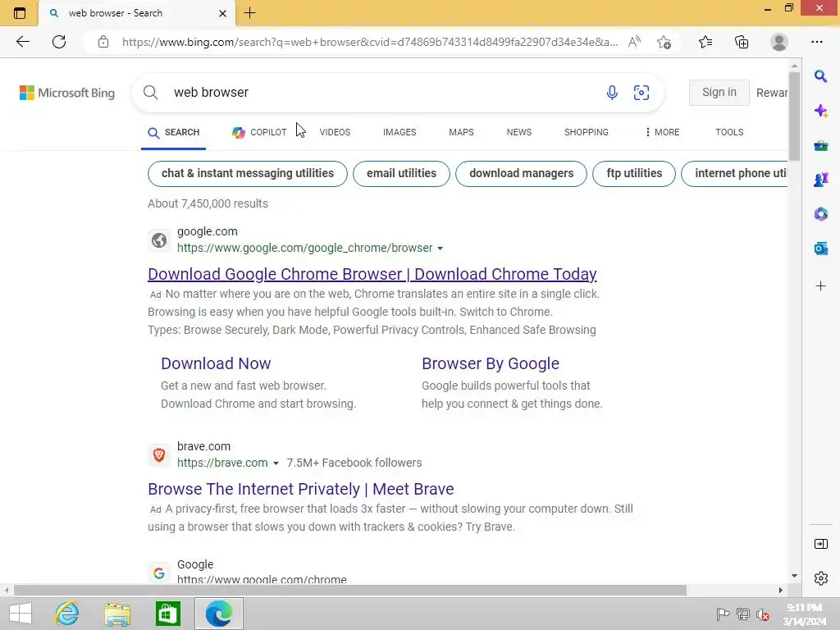View site information via lock icon
840x630 pixels.
pos(103,42)
